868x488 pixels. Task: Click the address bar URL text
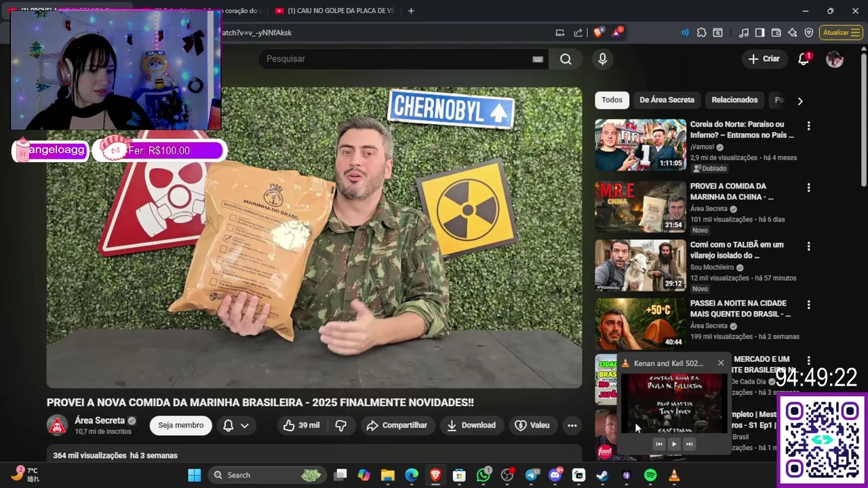(258, 33)
